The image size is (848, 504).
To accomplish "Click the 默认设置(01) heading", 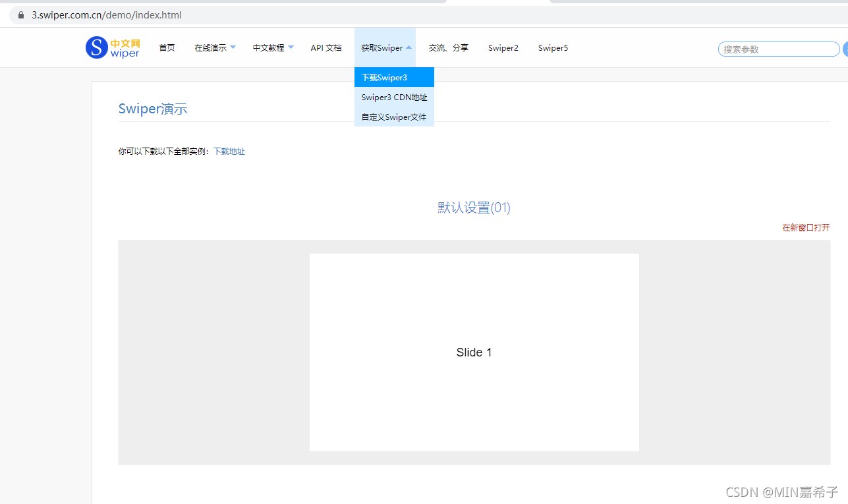I will 474,208.
